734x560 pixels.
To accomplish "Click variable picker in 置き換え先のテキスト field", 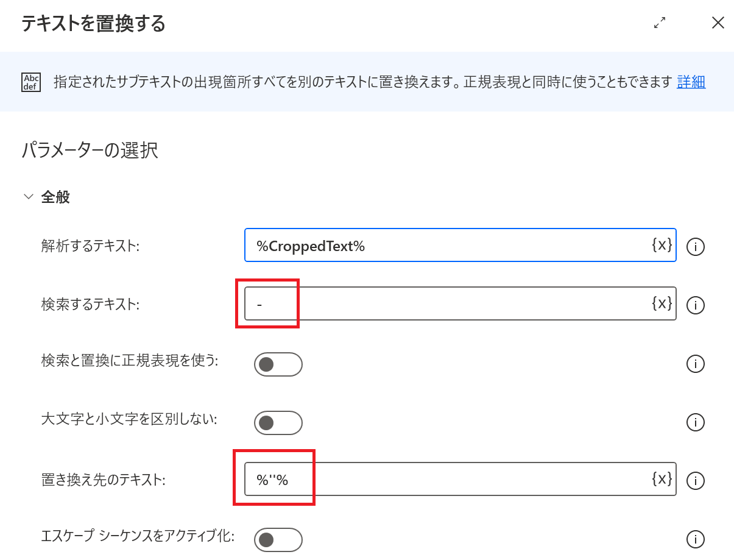I will click(x=662, y=479).
